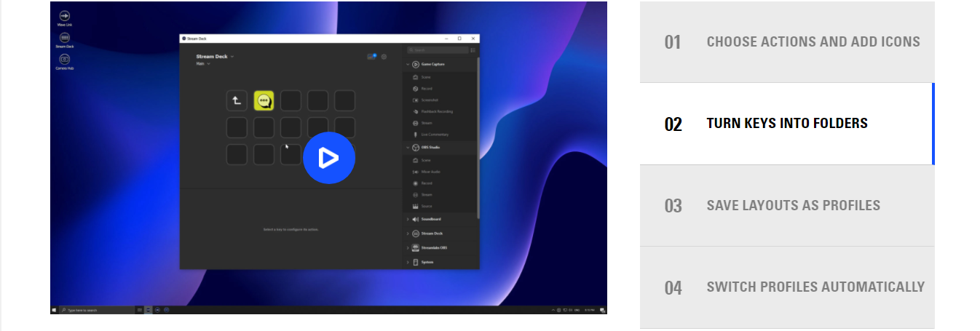Toggle the action list view icon beside Search
Image resolution: width=980 pixels, height=331 pixels.
[473, 50]
